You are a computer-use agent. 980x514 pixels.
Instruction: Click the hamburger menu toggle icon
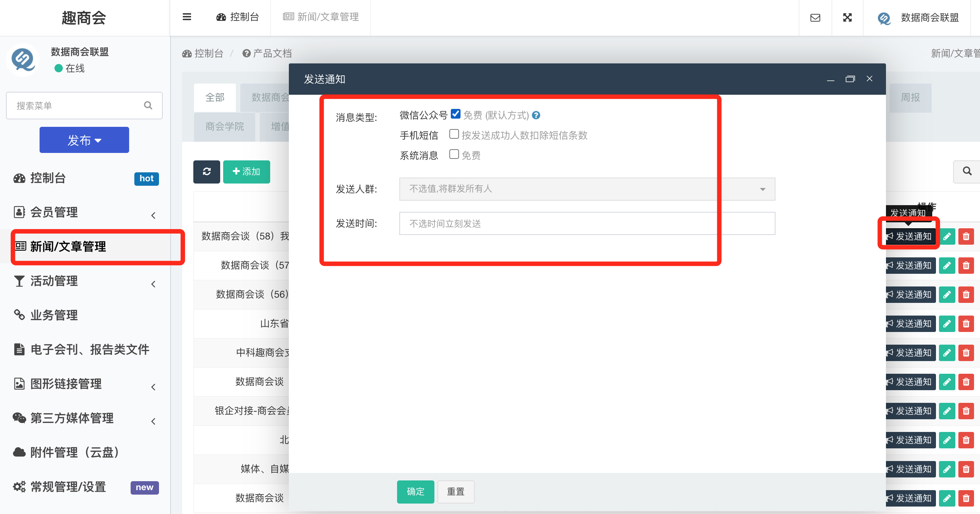[187, 17]
